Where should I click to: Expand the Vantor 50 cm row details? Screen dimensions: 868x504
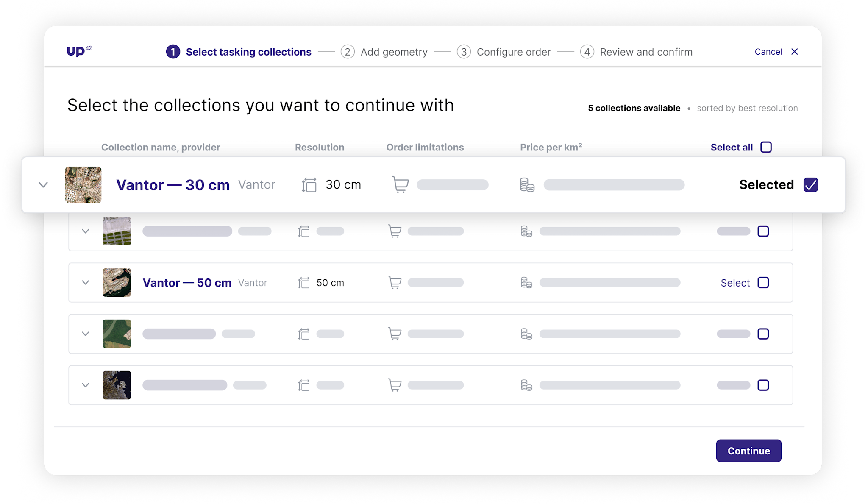(x=86, y=282)
